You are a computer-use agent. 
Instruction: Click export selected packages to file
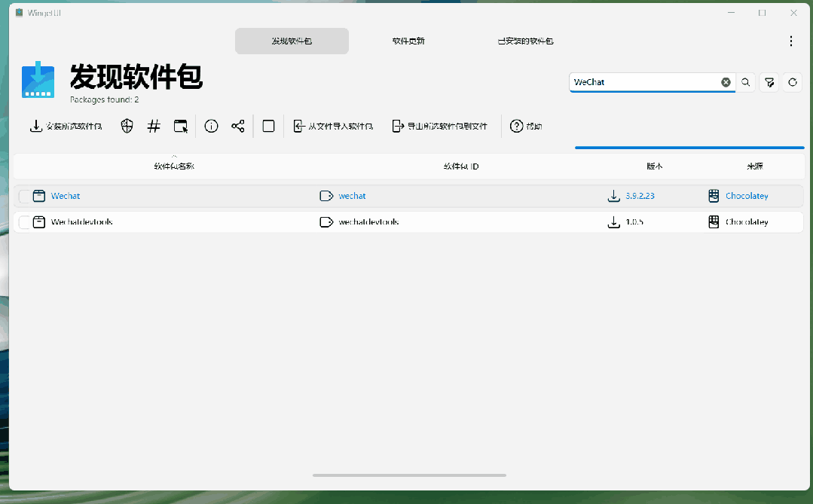coord(440,126)
